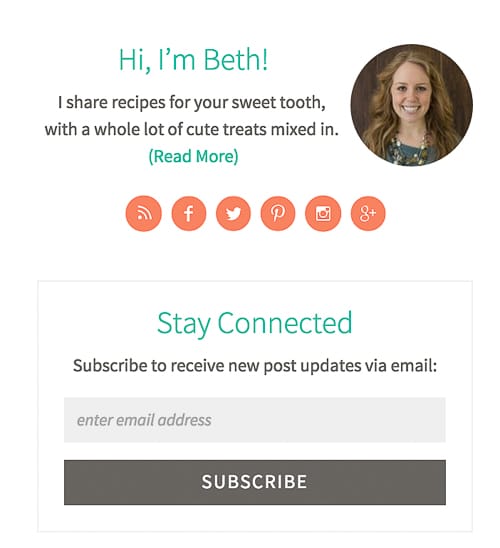This screenshot has height=548, width=500.
Task: Click the Stay Connected heading
Action: click(255, 323)
